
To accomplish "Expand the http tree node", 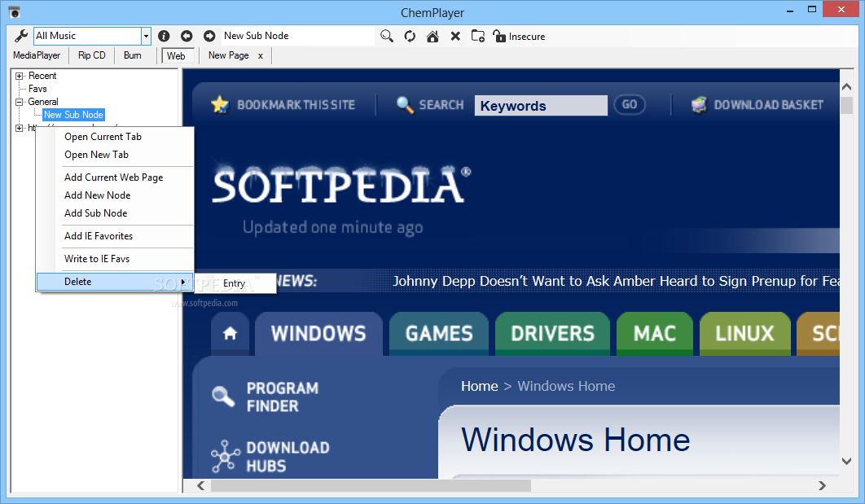I will [20, 128].
